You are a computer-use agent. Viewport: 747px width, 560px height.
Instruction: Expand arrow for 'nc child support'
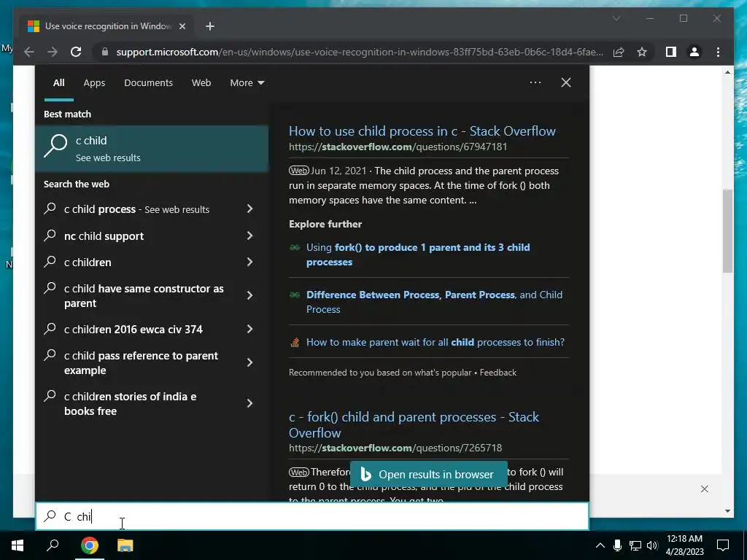[x=250, y=236]
